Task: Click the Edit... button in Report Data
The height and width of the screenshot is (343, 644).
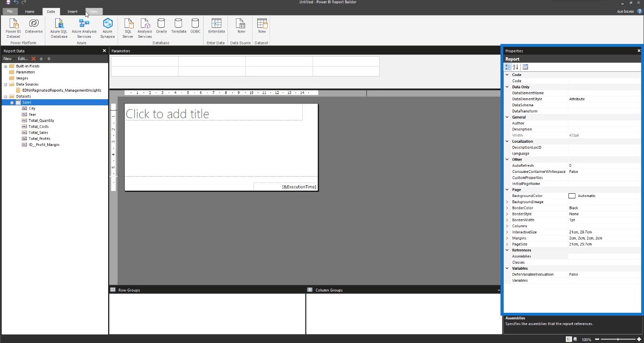Action: click(x=23, y=59)
